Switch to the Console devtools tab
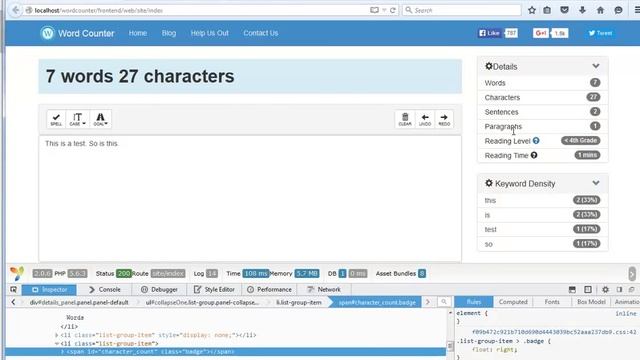This screenshot has height=360, width=640. pyautogui.click(x=104, y=289)
